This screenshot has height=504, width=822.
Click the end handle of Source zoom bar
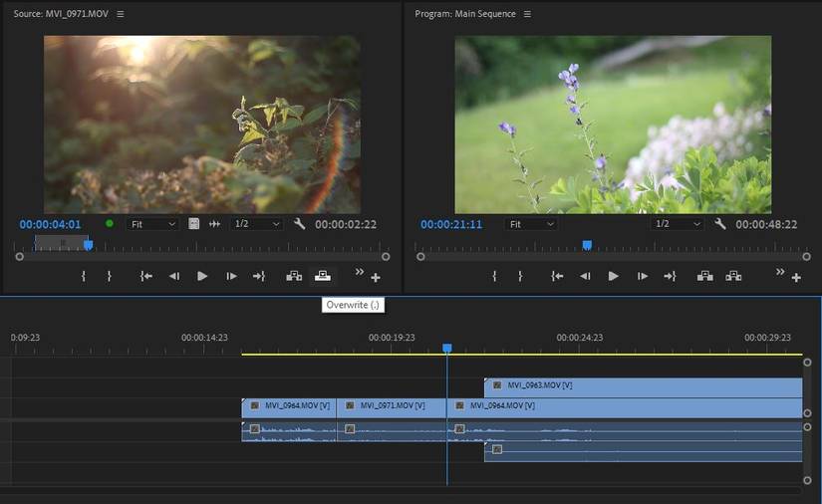click(386, 257)
